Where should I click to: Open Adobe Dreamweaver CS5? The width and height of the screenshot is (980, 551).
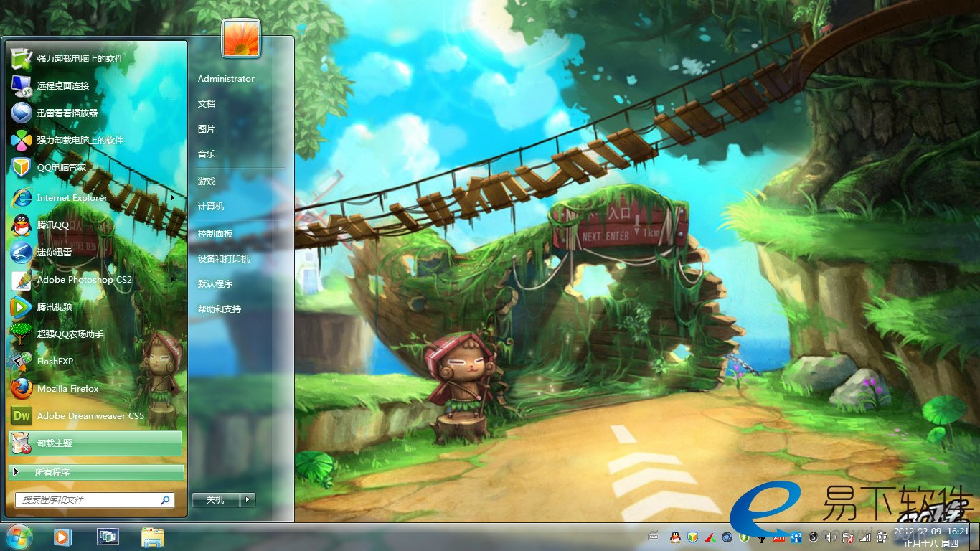[x=95, y=415]
